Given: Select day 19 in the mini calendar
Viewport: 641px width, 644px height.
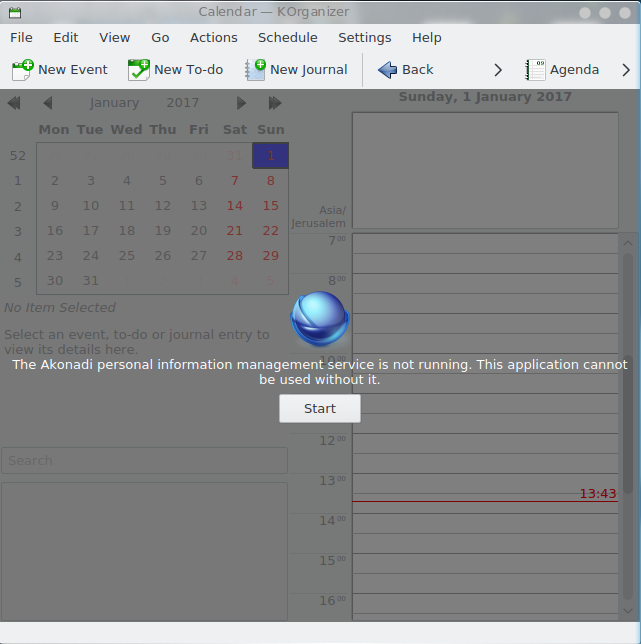Looking at the screenshot, I should tap(163, 231).
